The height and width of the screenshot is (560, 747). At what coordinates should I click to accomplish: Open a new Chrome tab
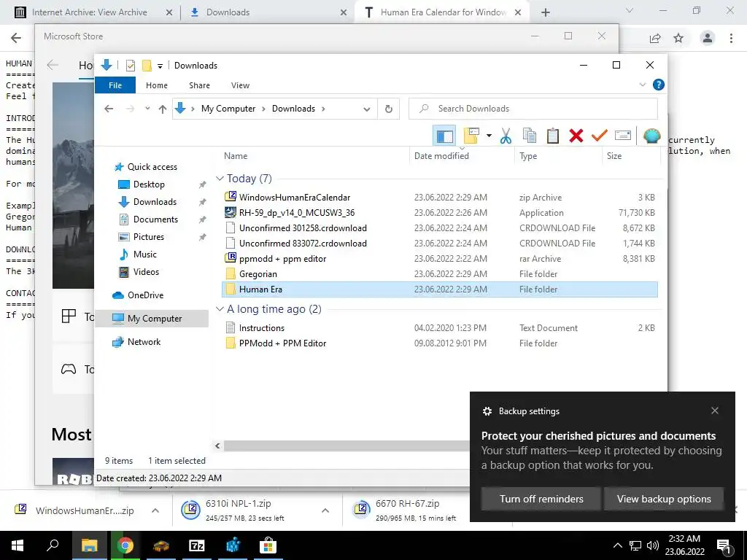(546, 12)
